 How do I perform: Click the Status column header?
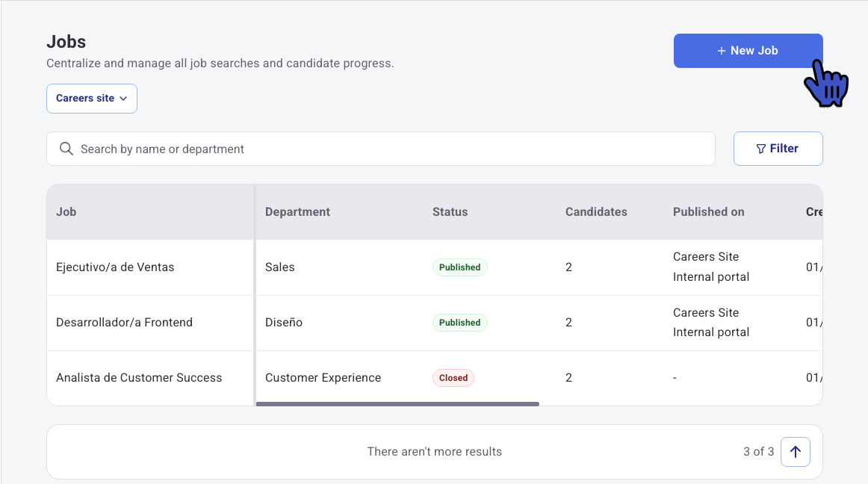pyautogui.click(x=450, y=212)
